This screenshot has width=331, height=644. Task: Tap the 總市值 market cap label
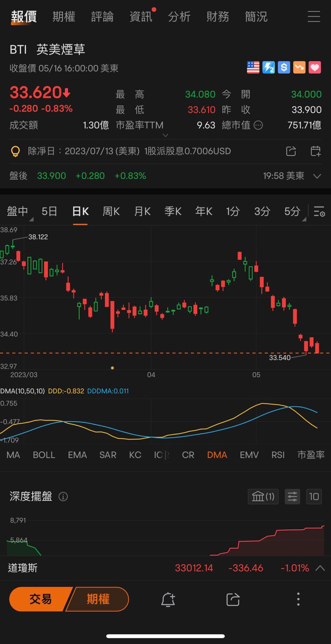pyautogui.click(x=236, y=125)
